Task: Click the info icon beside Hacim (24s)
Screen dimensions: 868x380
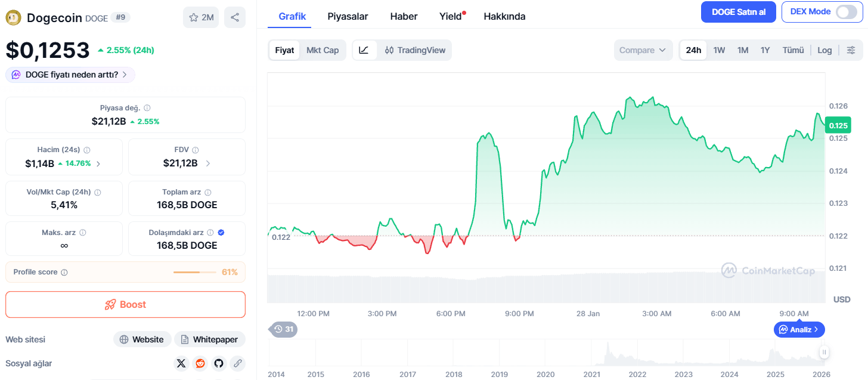Action: point(86,150)
